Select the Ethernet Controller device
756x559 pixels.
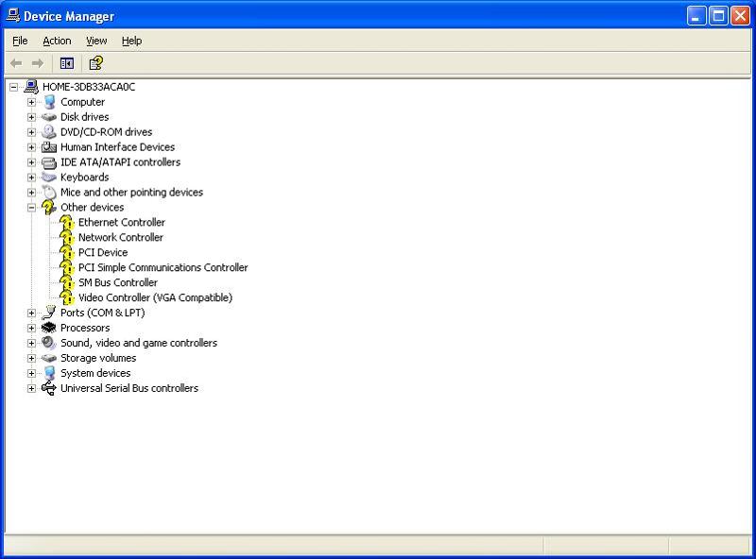(x=122, y=222)
